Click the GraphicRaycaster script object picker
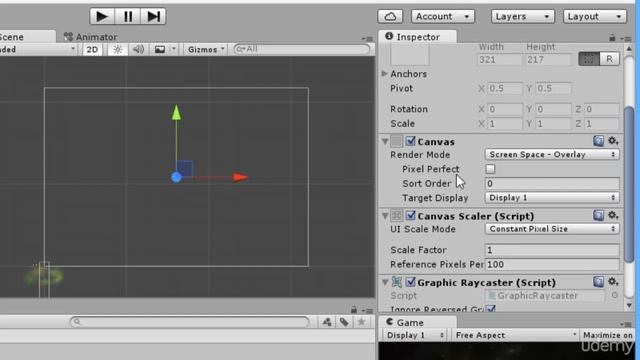Screen dimensions: 640x360 614,296
